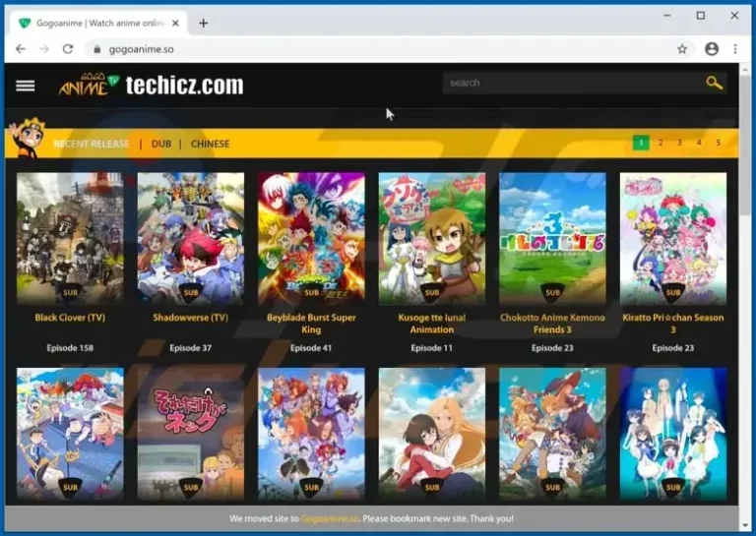Viewport: 756px width, 536px height.
Task: Click the browser forward arrow
Action: [44, 49]
